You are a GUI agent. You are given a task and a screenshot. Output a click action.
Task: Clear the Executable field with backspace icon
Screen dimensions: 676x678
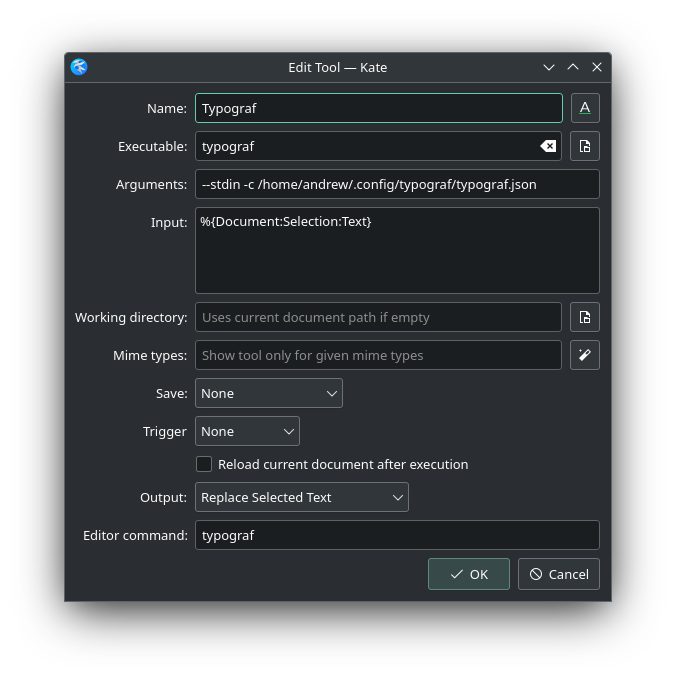coord(548,146)
